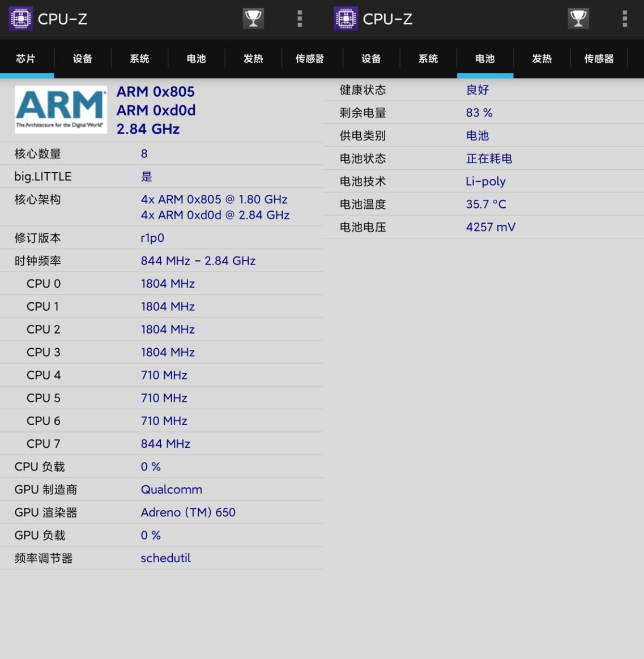Click the CPU 2 frequency value

[x=168, y=329]
